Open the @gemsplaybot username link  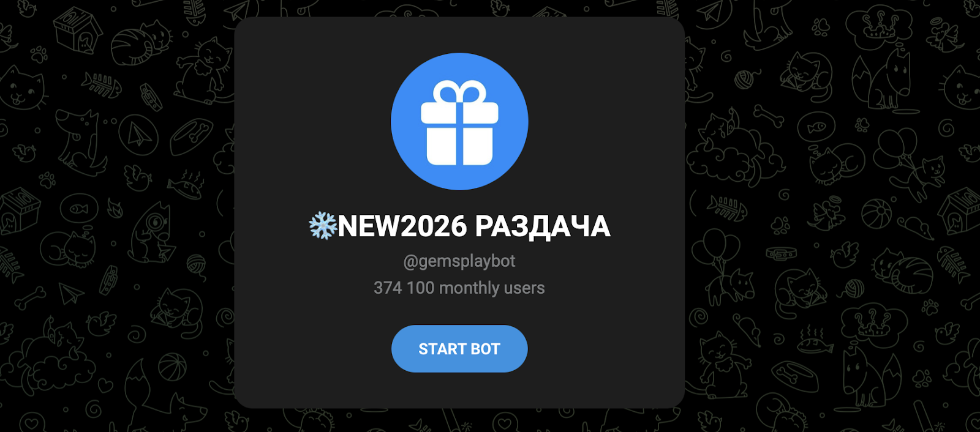[x=459, y=261]
